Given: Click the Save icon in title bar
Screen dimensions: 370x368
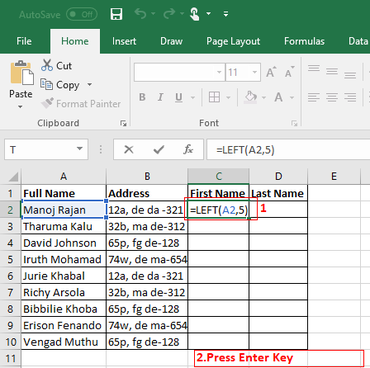Looking at the screenshot, I should point(116,14).
